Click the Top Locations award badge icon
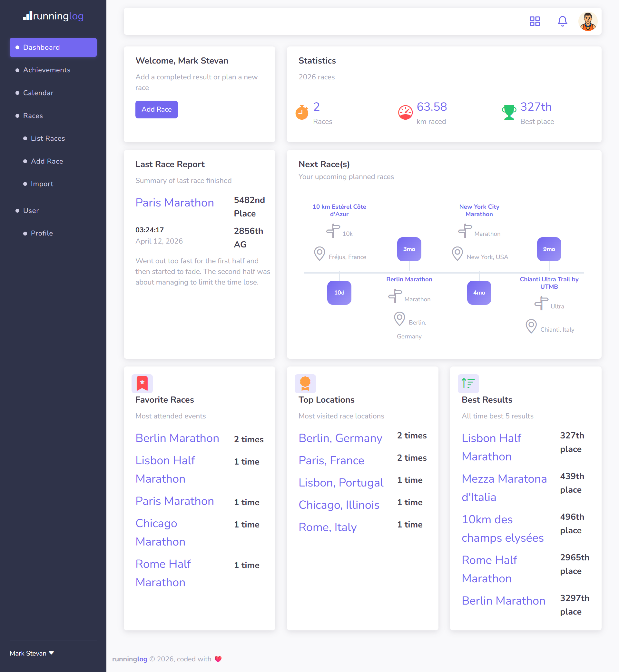Screen dimensions: 619x672 tap(305, 384)
